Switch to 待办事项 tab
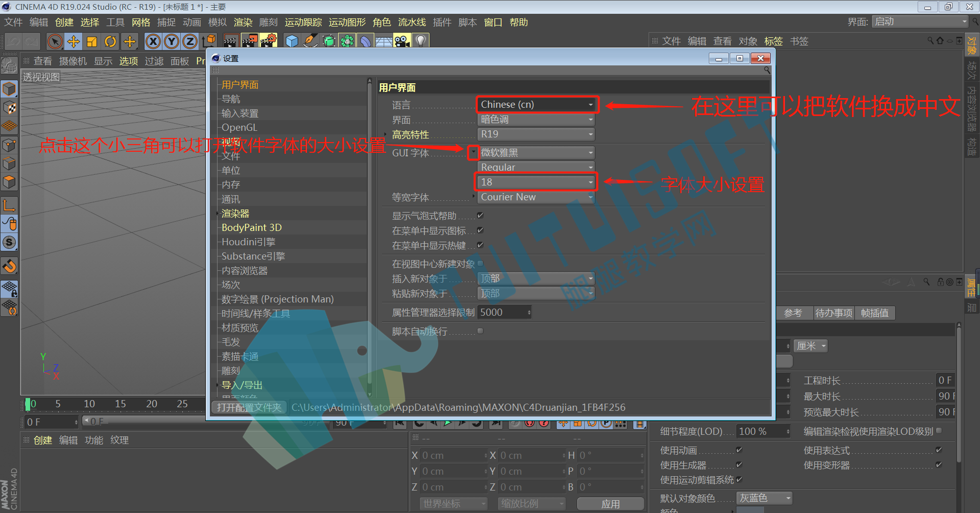 click(834, 313)
